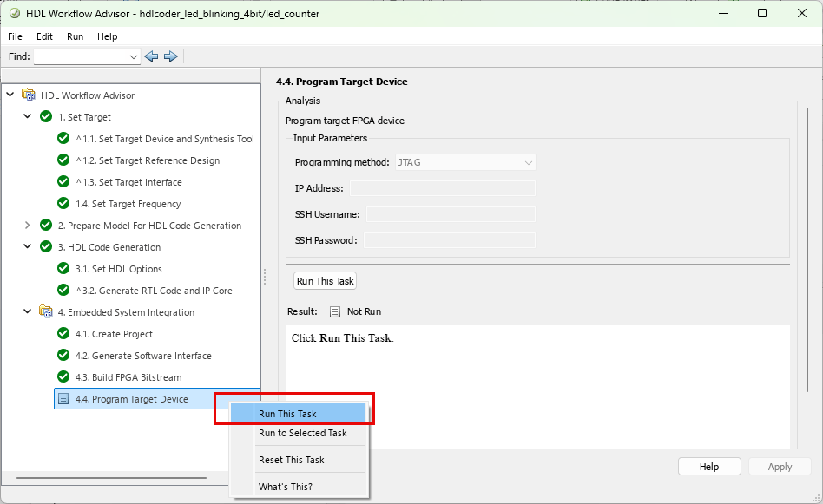Collapse the Set Target tree node

(27, 117)
